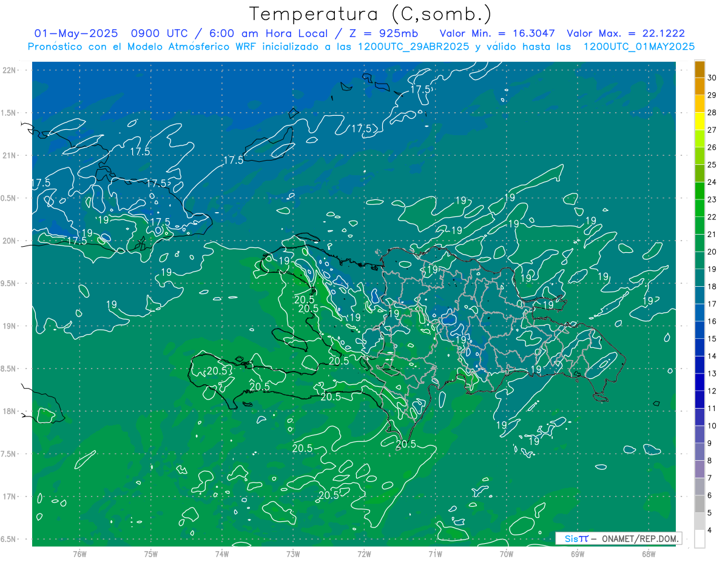The height and width of the screenshot is (562, 728).
Task: Click the longitude axis label "69W"
Action: tap(578, 554)
